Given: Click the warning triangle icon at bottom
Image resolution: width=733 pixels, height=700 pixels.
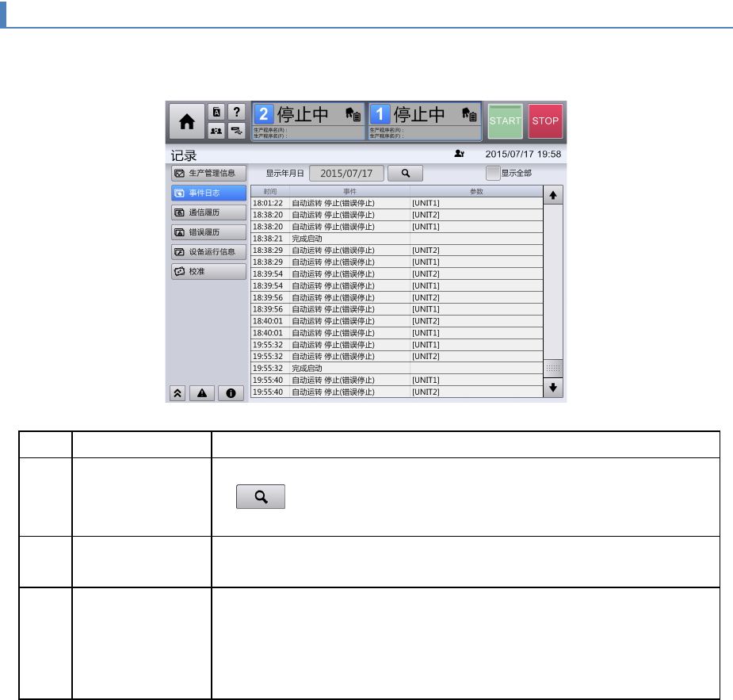Looking at the screenshot, I should point(202,393).
